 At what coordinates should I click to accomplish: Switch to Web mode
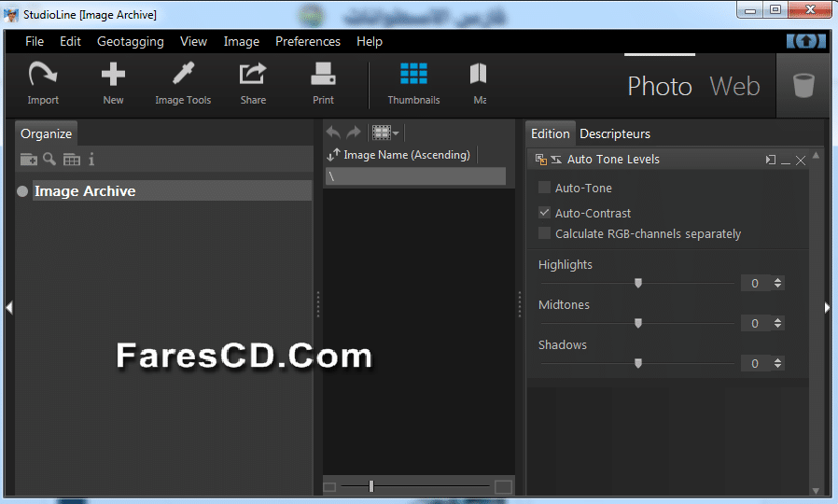[734, 86]
